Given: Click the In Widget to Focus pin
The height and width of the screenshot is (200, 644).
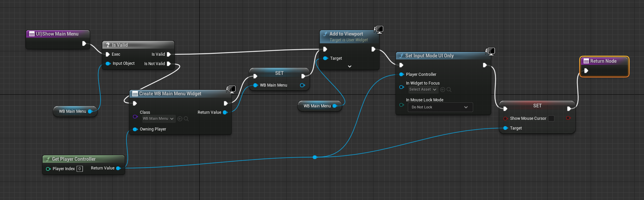Looking at the screenshot, I should click(x=402, y=87).
